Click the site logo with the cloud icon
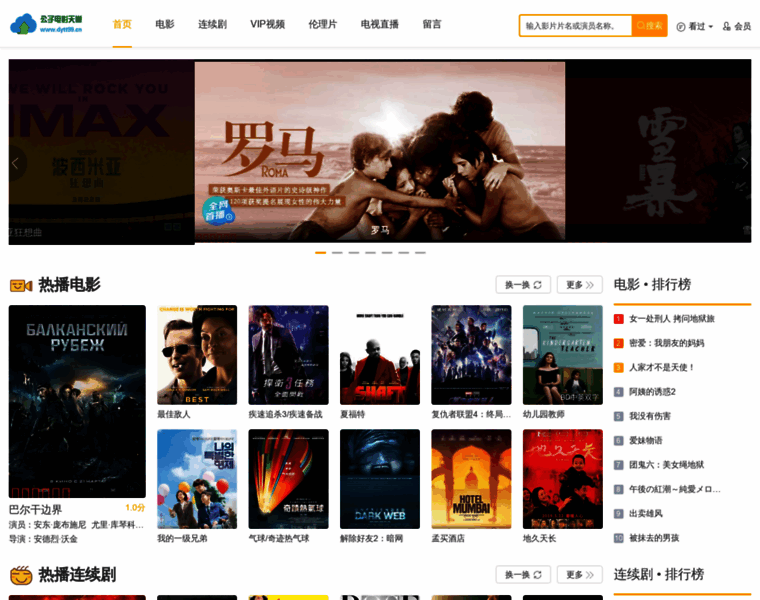The height and width of the screenshot is (600, 760). (47, 24)
